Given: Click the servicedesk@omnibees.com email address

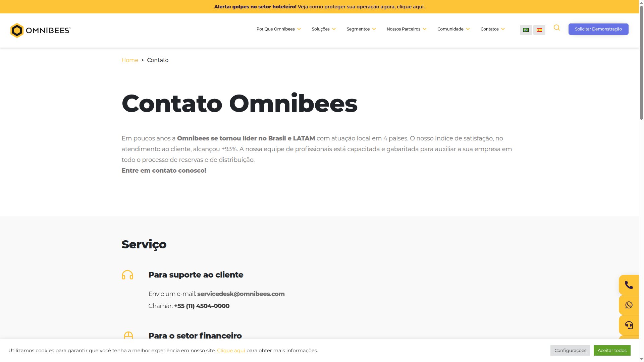Looking at the screenshot, I should pos(241,294).
